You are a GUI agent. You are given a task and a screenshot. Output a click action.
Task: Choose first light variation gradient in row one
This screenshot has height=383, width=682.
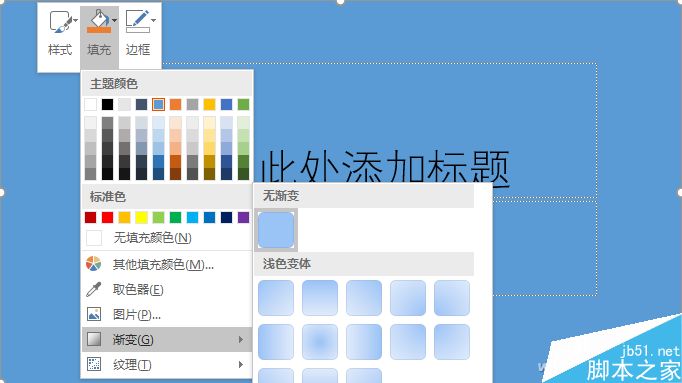point(276,298)
